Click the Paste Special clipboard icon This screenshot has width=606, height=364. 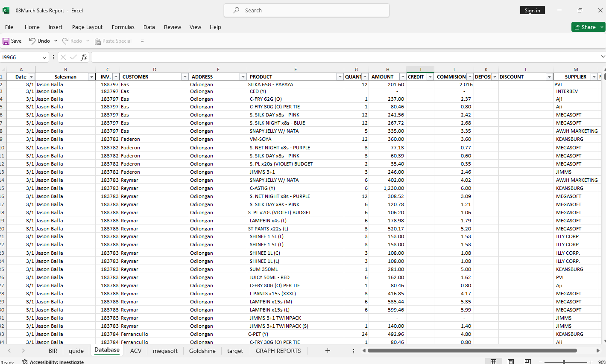[x=98, y=41]
